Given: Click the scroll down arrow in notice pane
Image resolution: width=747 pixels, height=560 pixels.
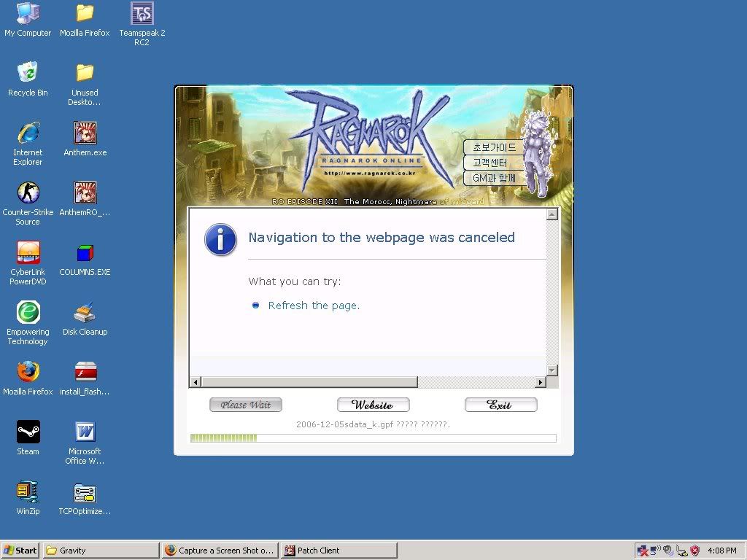Looking at the screenshot, I should [552, 370].
